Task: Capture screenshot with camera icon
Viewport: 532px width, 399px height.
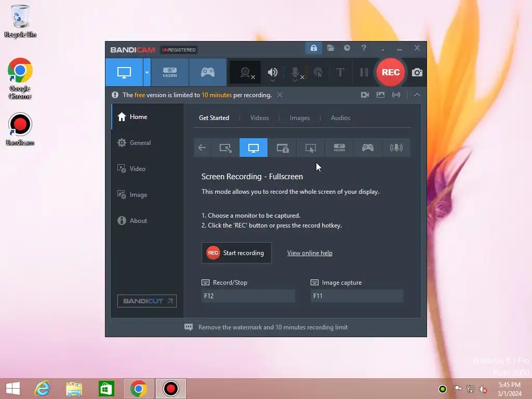Action: point(417,72)
